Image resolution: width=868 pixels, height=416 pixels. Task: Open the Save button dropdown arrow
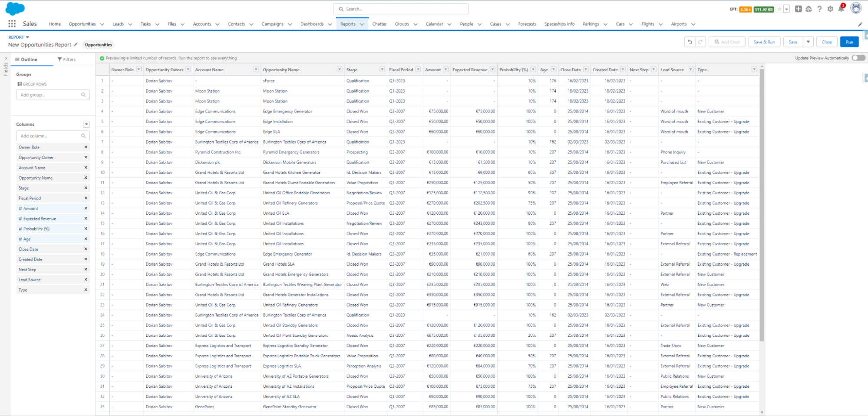point(809,42)
